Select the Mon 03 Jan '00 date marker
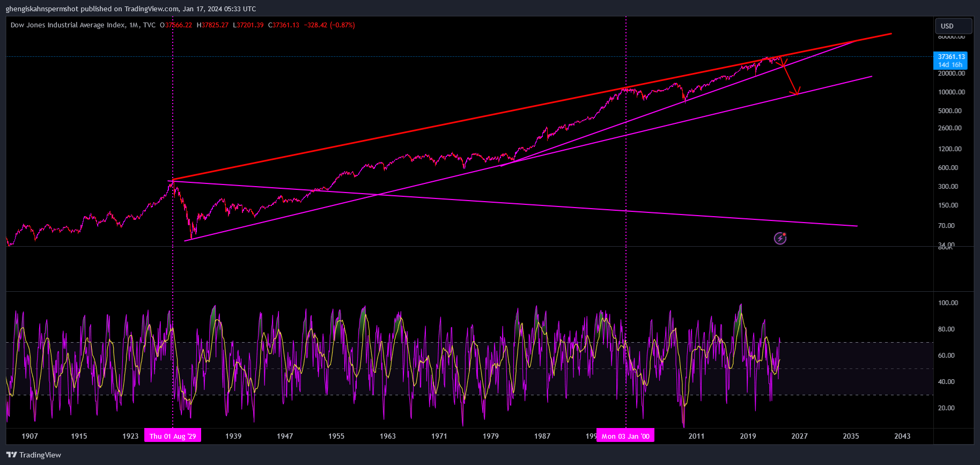Image resolution: width=980 pixels, height=465 pixels. tap(625, 436)
